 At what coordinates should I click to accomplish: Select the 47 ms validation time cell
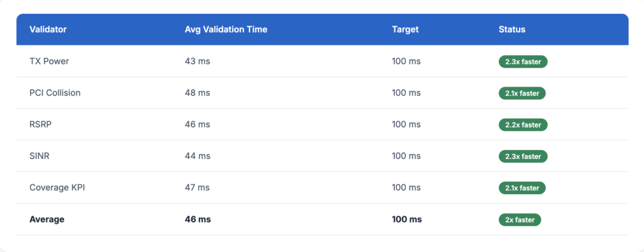[x=197, y=187]
